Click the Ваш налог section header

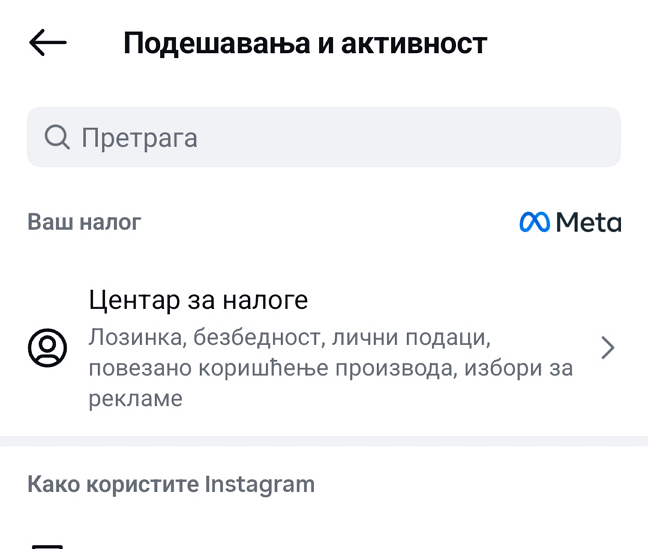point(84,222)
